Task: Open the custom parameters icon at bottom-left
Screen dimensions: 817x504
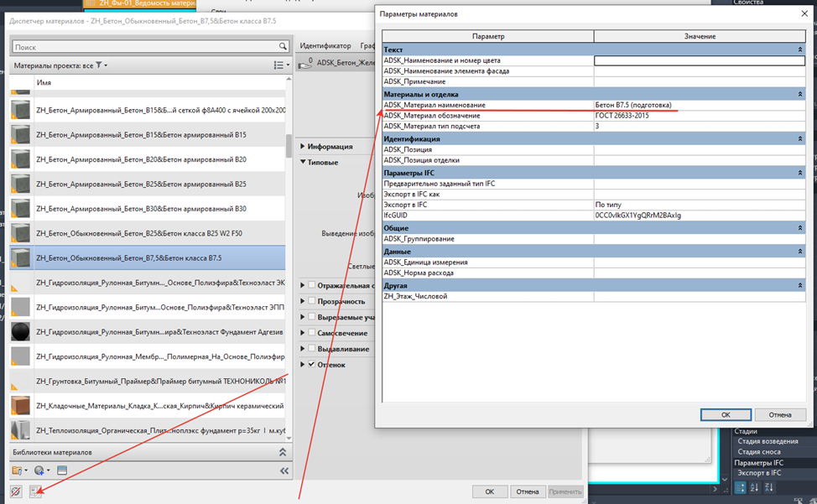Action: coord(35,491)
